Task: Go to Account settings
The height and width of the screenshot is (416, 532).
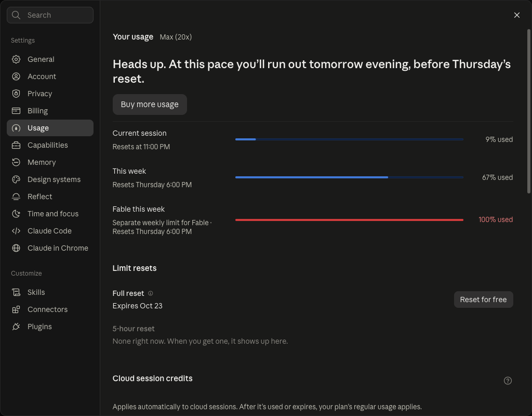Action: pyautogui.click(x=50, y=76)
